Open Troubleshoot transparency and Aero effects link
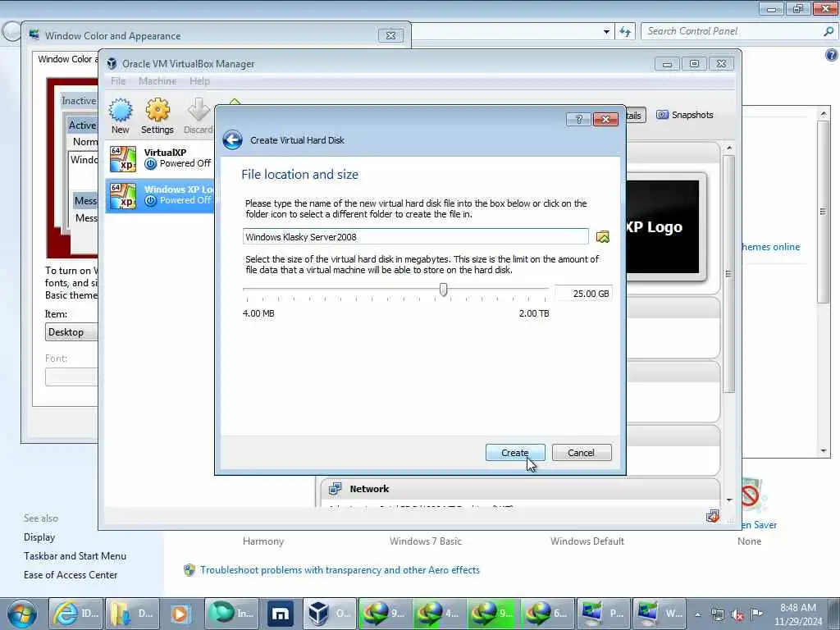 (340, 570)
